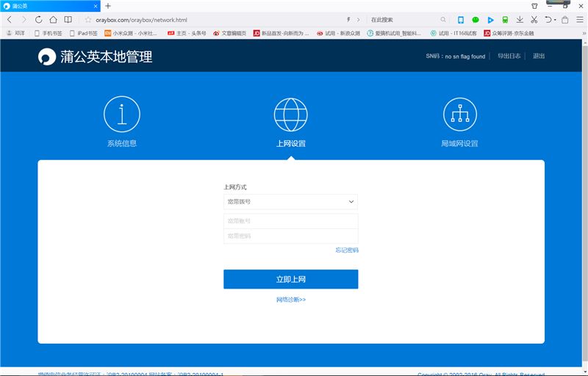588x376 pixels.
Task: Open the browser home page icon
Action: (x=53, y=20)
